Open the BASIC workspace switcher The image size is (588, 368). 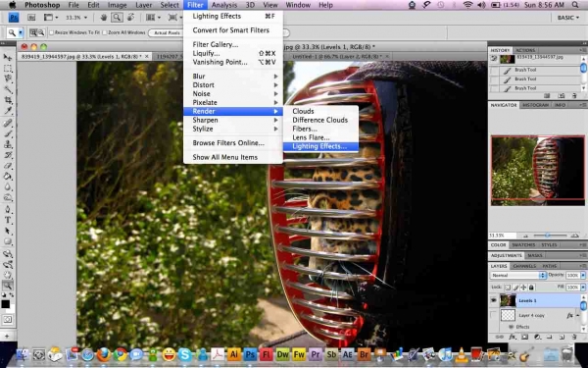[567, 18]
